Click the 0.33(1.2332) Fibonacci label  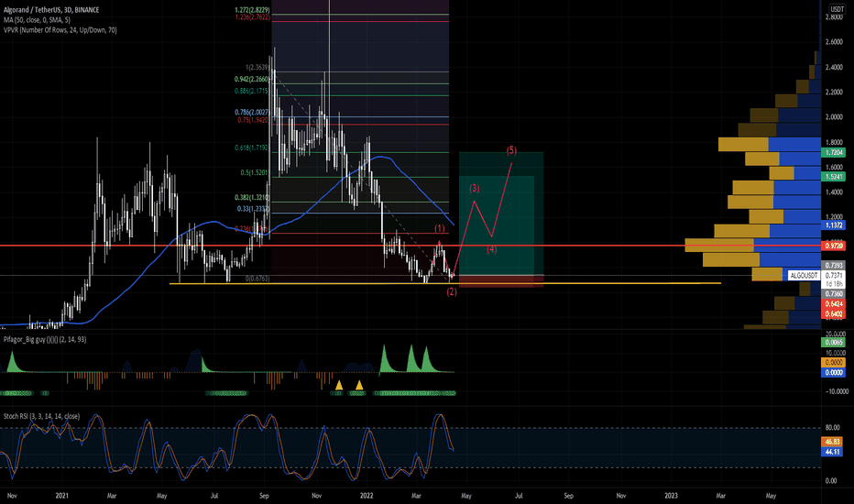click(253, 209)
